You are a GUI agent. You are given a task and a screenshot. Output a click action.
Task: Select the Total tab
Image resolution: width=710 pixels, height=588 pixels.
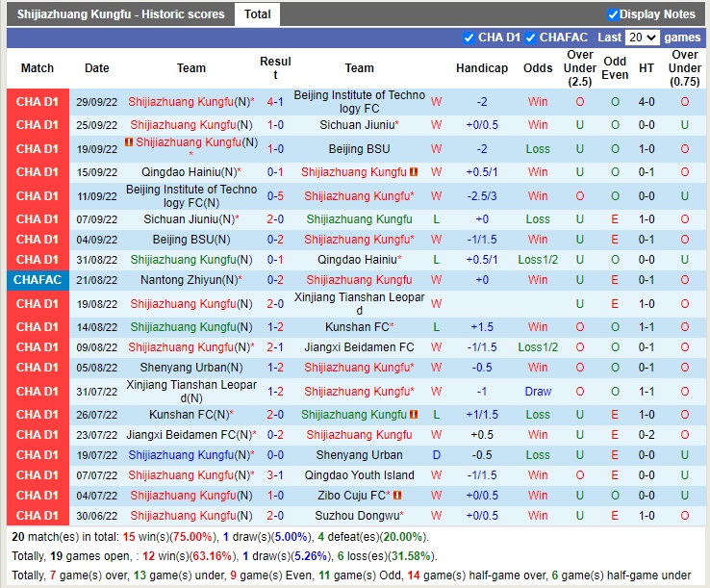[x=257, y=14]
